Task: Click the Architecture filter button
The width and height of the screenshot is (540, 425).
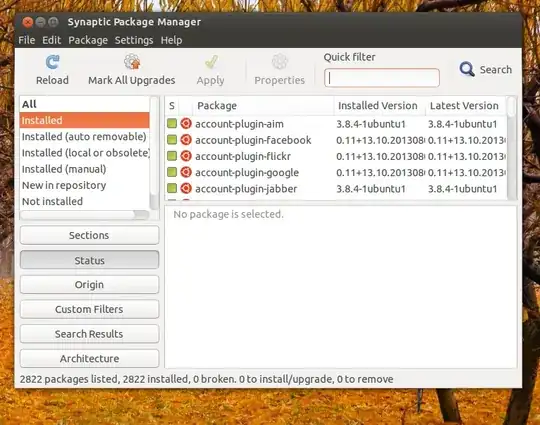Action: pyautogui.click(x=90, y=359)
